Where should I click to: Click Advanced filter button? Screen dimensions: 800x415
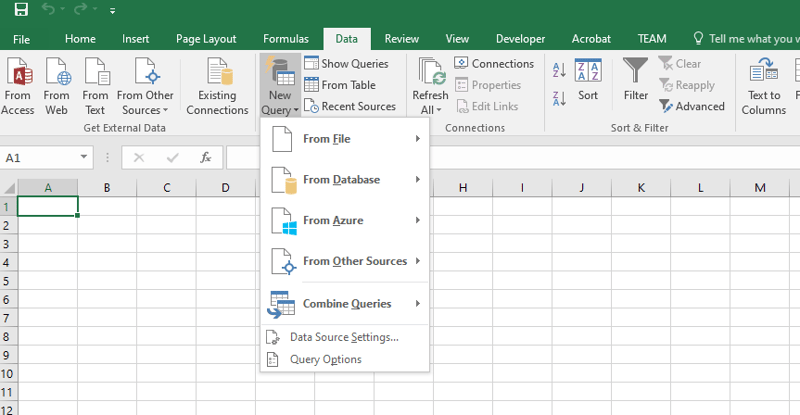tap(692, 106)
